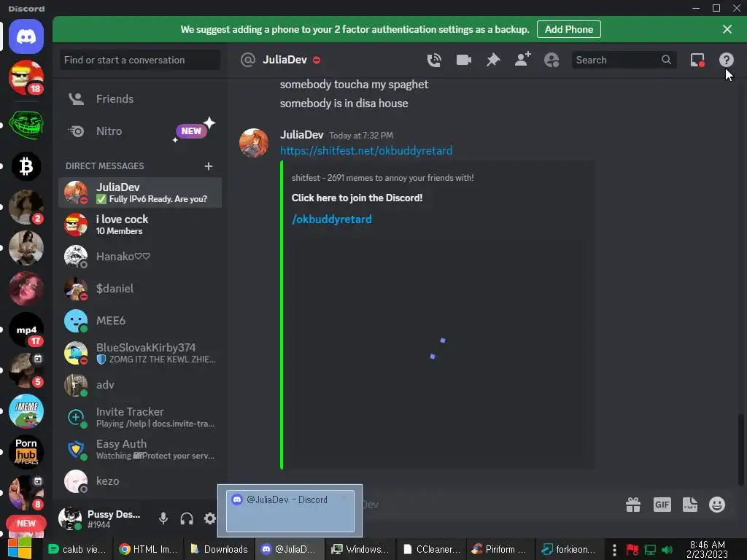This screenshot has width=747, height=560.
Task: Click JuliaDev's avatar in the message
Action: coord(253,143)
